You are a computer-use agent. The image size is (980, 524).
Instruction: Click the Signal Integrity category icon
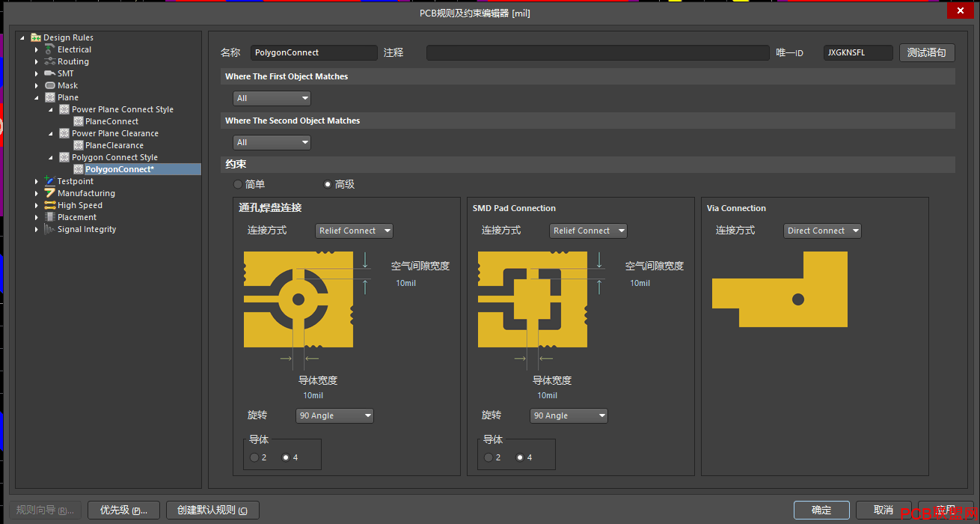pos(50,229)
